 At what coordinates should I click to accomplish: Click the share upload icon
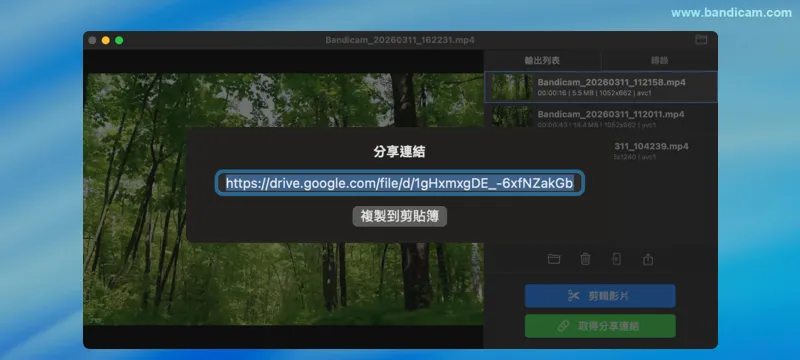point(648,259)
